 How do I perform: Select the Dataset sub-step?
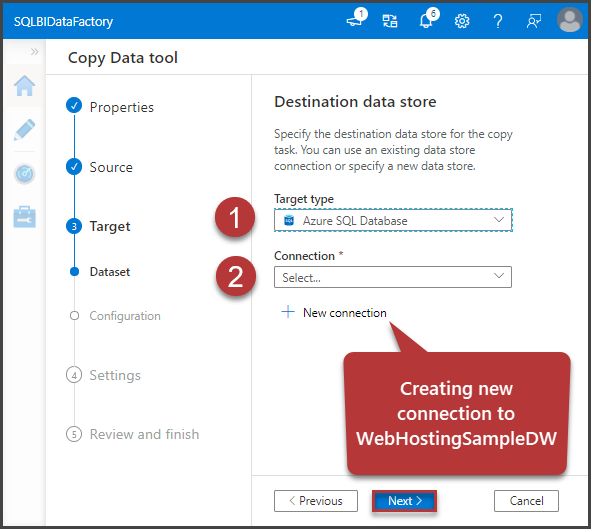click(110, 272)
